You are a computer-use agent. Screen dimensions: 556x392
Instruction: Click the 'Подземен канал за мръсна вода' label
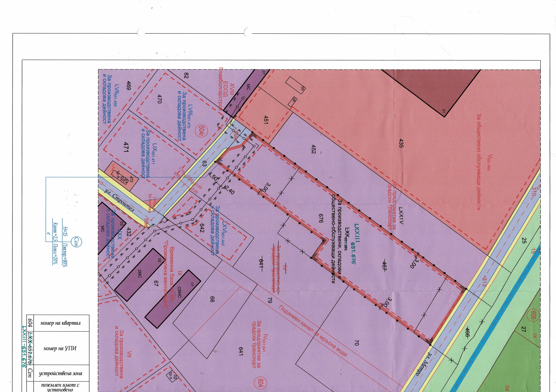click(x=313, y=331)
